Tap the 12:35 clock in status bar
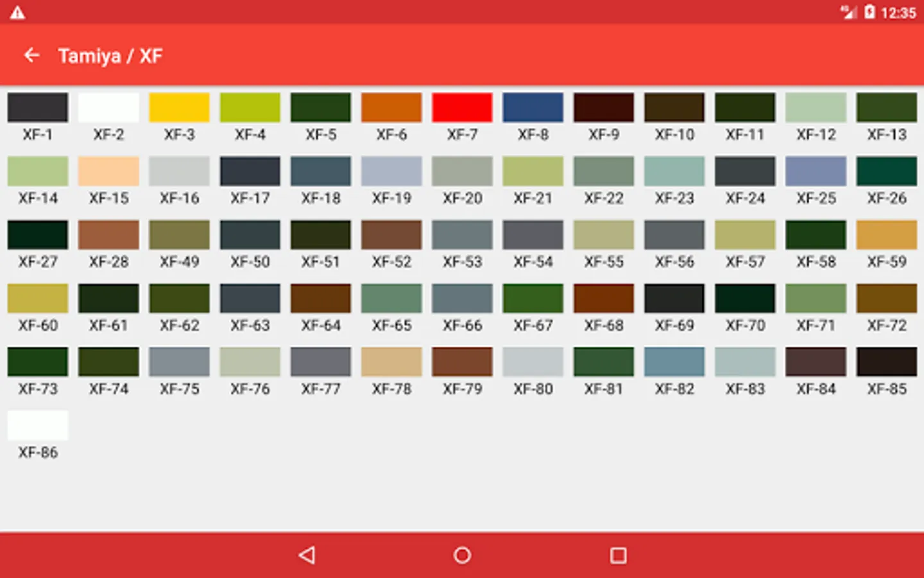 898,12
